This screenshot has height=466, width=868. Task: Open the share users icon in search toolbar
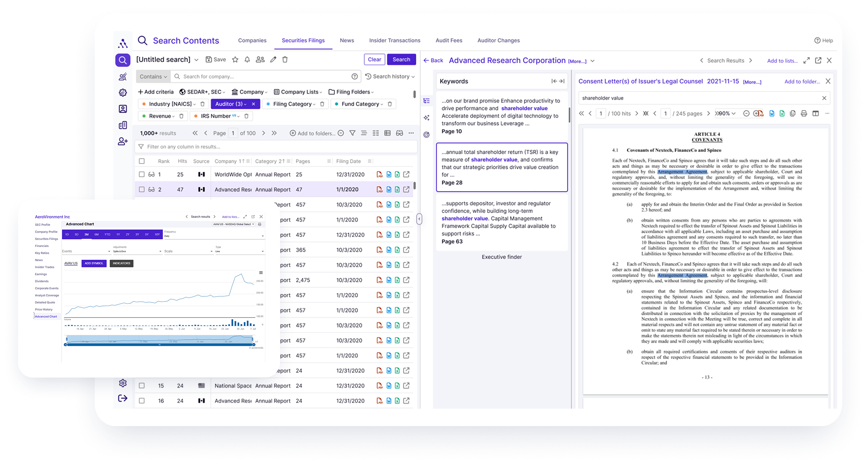click(260, 59)
